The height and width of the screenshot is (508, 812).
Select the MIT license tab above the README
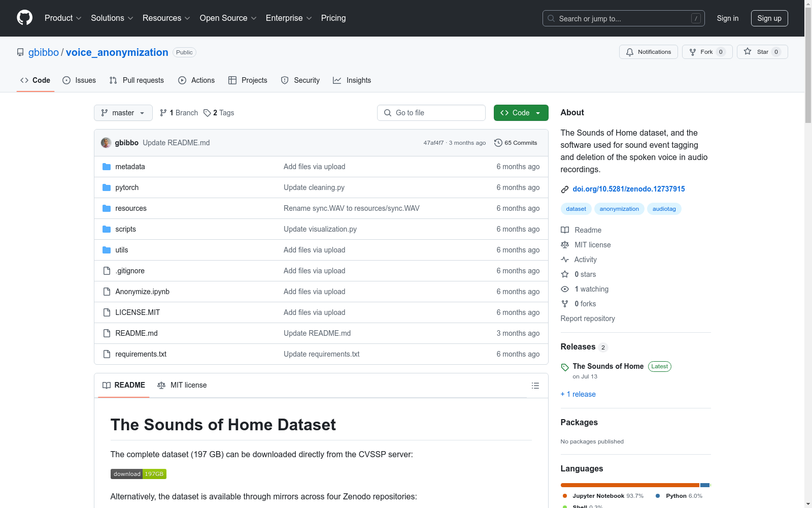coord(182,385)
